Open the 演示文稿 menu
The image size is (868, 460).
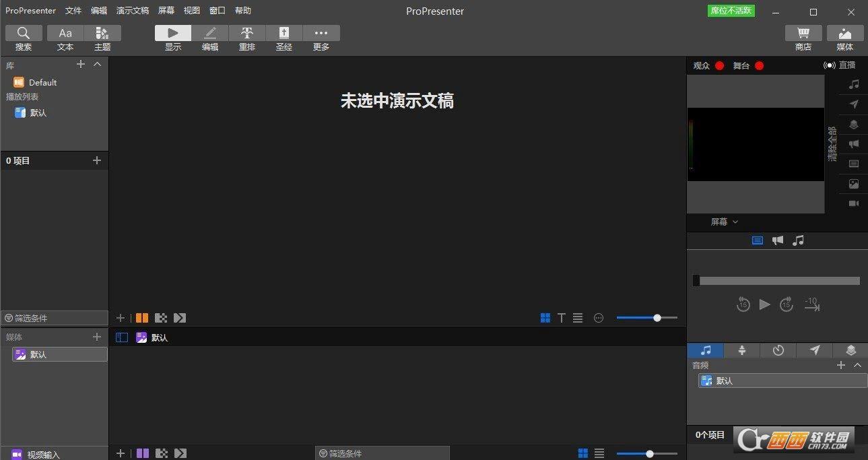click(133, 11)
